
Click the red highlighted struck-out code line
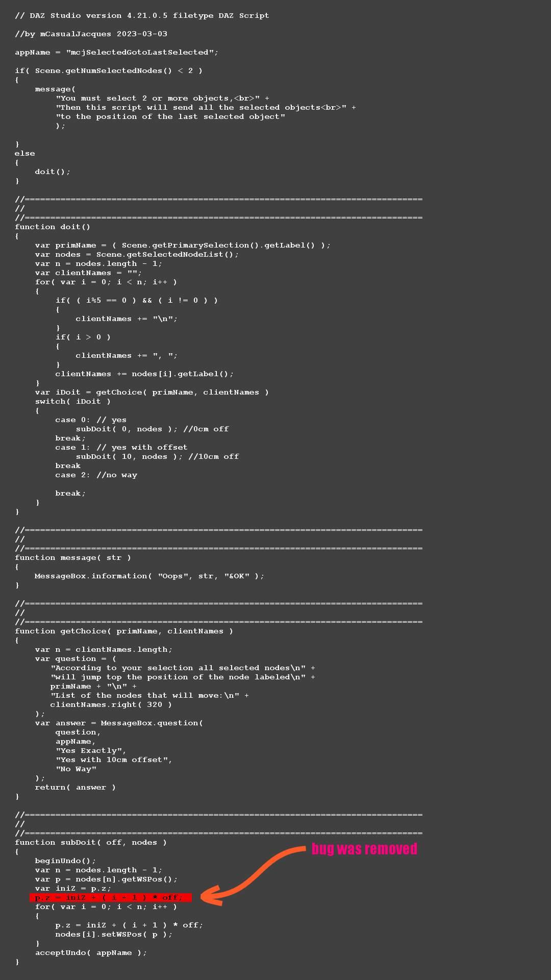click(110, 897)
